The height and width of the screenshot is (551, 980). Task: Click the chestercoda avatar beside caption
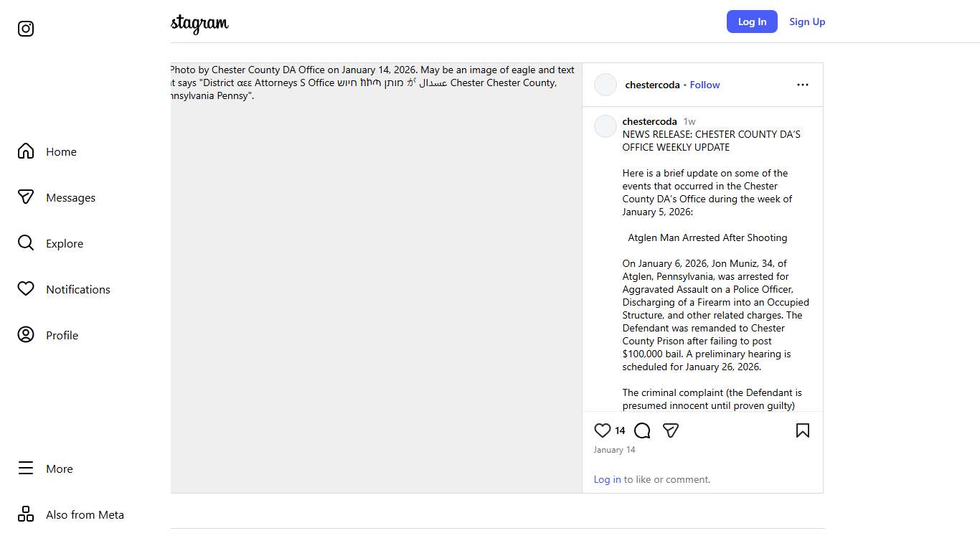click(x=606, y=126)
